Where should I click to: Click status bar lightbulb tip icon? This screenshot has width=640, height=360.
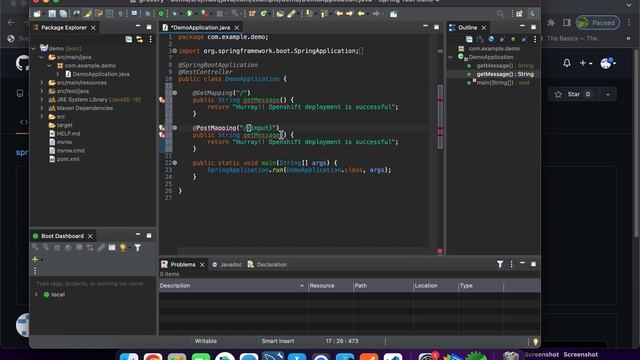tap(536, 341)
